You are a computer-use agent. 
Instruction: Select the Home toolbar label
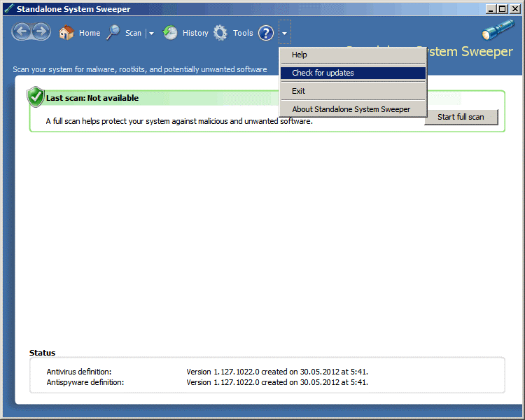pyautogui.click(x=90, y=33)
